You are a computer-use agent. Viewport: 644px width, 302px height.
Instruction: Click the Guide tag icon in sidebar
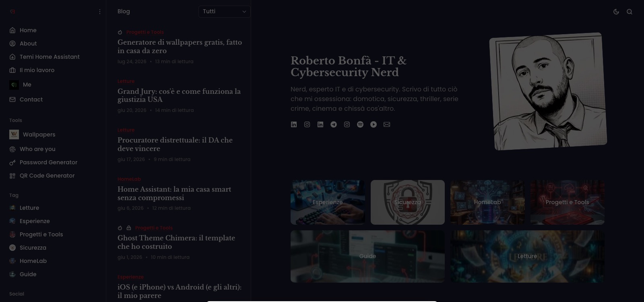pos(12,274)
